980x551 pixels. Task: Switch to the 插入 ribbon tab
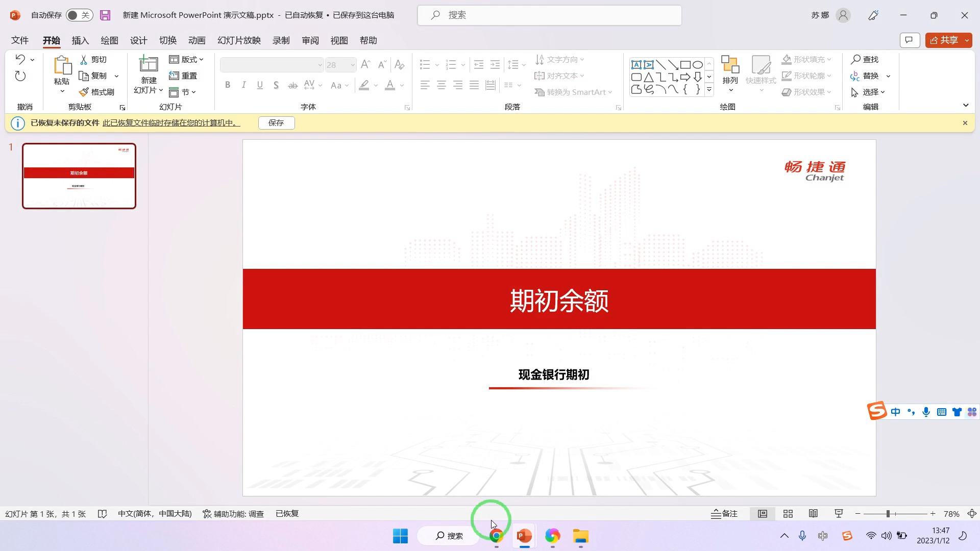(80, 40)
